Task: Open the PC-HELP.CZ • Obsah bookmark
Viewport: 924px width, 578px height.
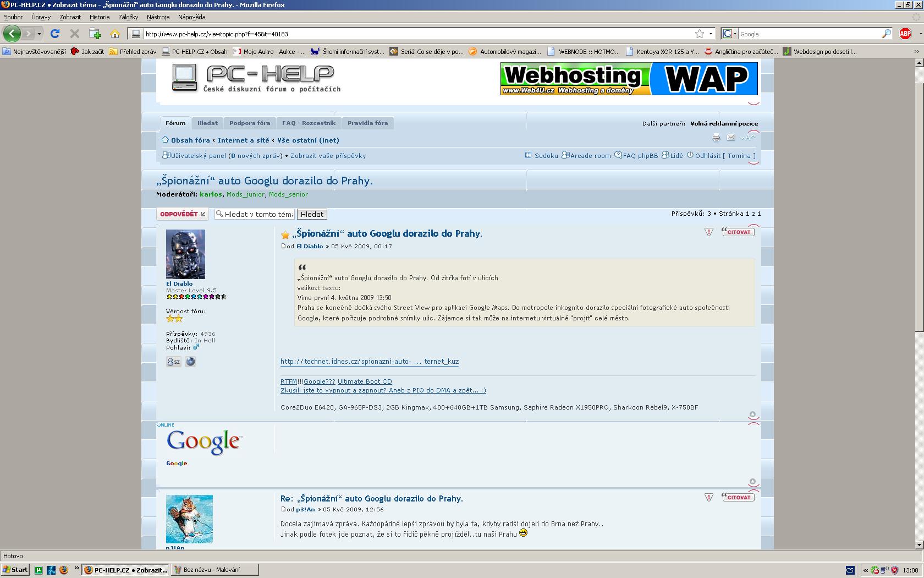Action: (x=195, y=52)
